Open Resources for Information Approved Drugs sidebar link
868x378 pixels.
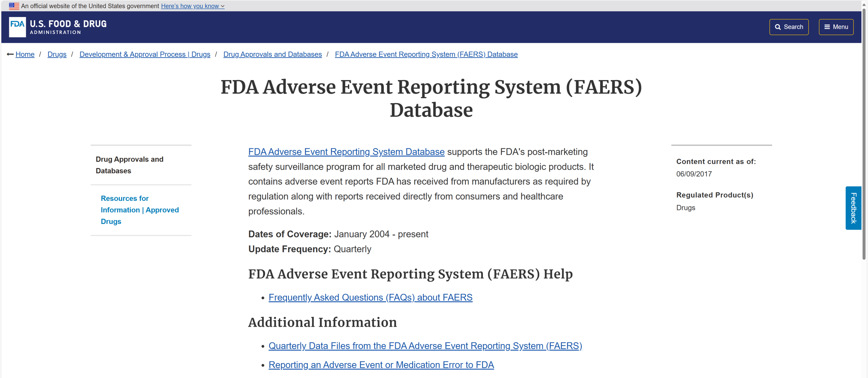tap(139, 210)
